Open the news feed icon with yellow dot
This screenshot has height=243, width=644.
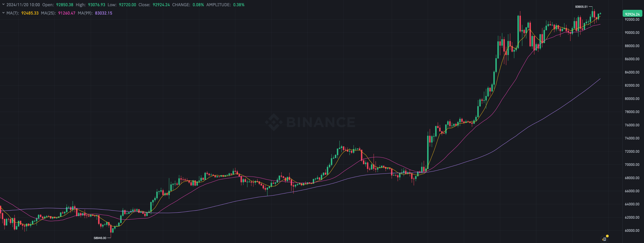(604, 239)
